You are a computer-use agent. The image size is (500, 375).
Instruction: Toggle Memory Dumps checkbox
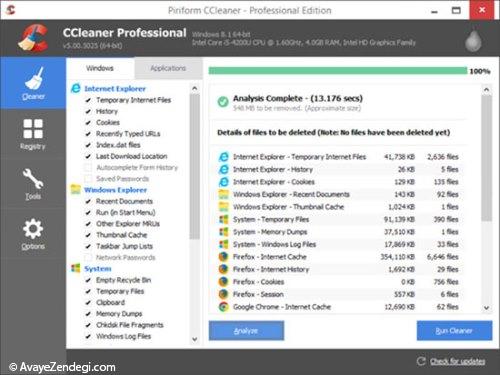click(x=88, y=314)
